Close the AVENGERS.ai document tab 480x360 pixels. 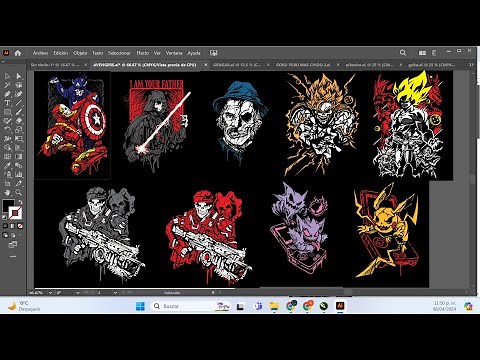206,65
